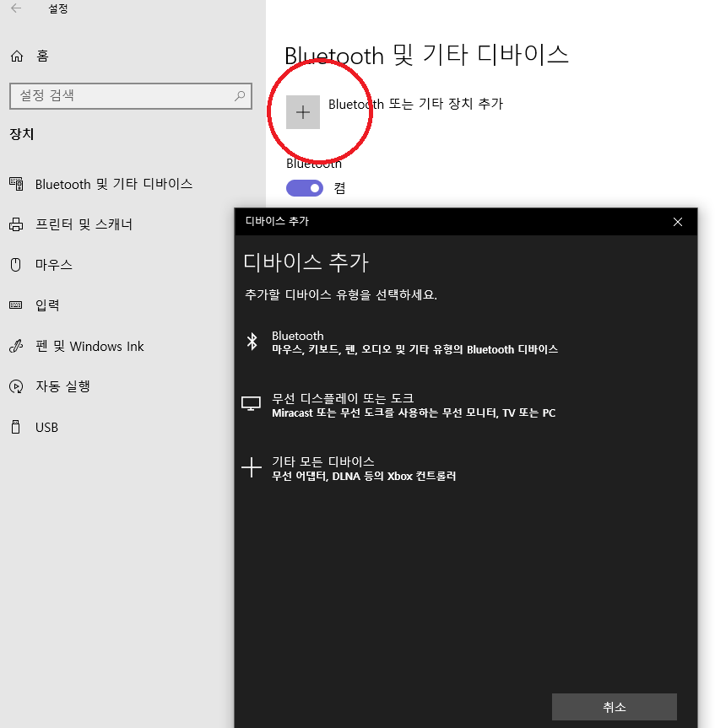
Task: Click the monitor icon in dialog
Action: click(x=251, y=403)
